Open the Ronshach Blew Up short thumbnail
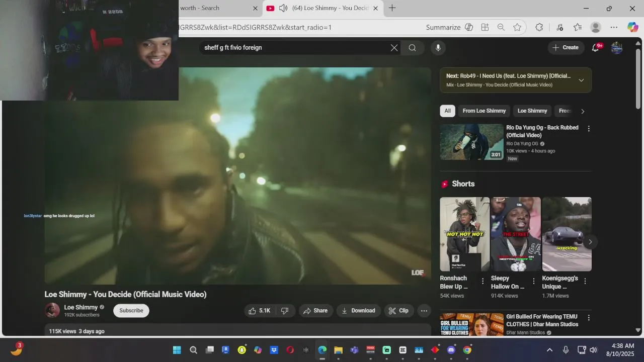The image size is (644, 362). [x=464, y=234]
